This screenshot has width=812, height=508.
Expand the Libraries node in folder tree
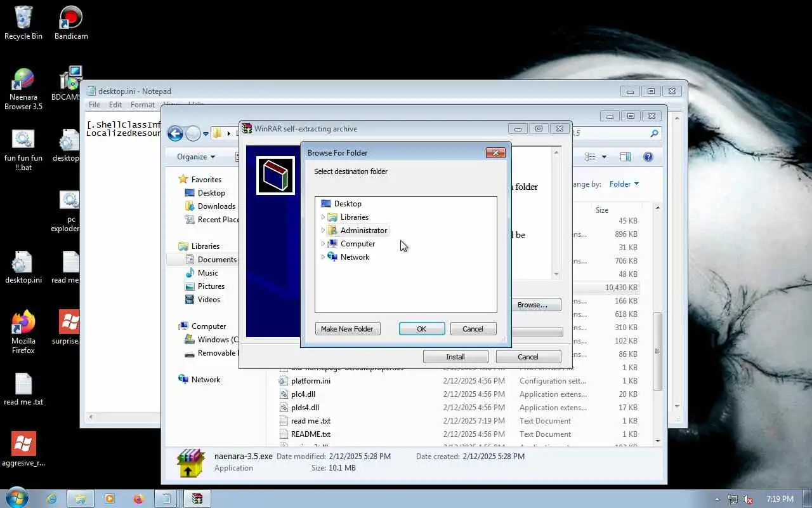[x=322, y=217]
